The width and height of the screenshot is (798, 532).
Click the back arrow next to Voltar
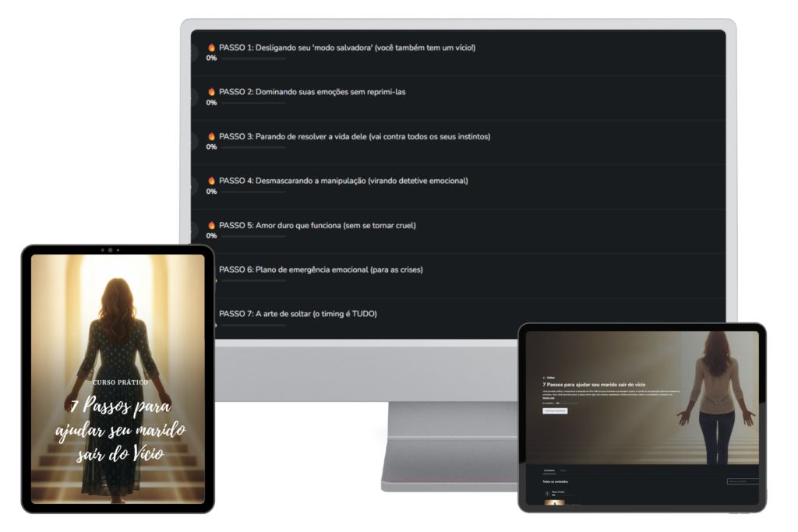(544, 377)
